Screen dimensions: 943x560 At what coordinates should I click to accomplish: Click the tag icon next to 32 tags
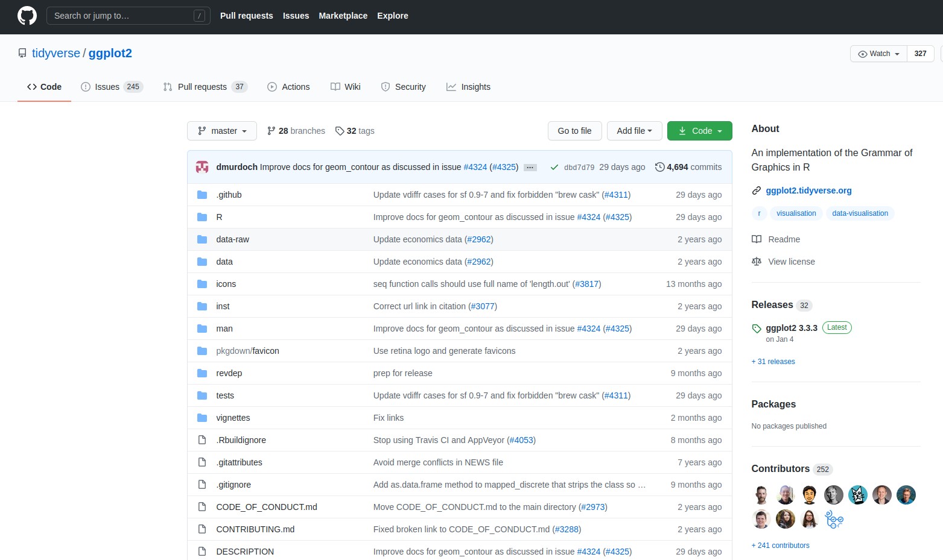coord(340,131)
